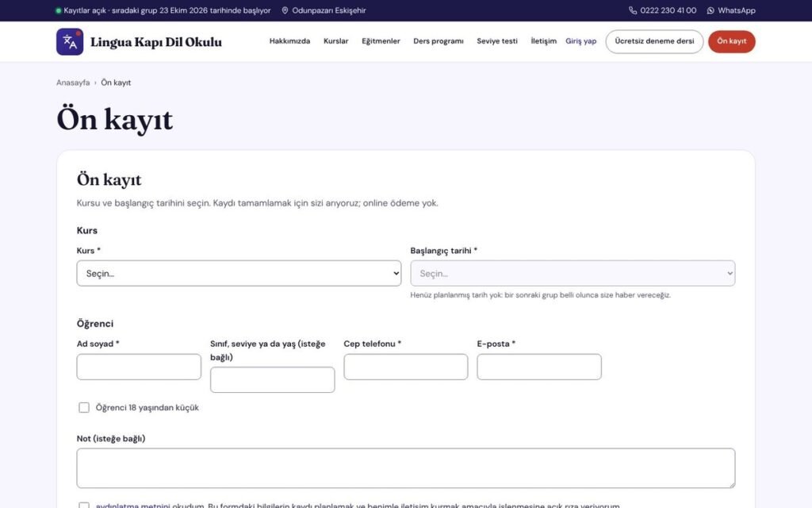
Task: Click the Giriş yap link
Action: [x=581, y=41]
